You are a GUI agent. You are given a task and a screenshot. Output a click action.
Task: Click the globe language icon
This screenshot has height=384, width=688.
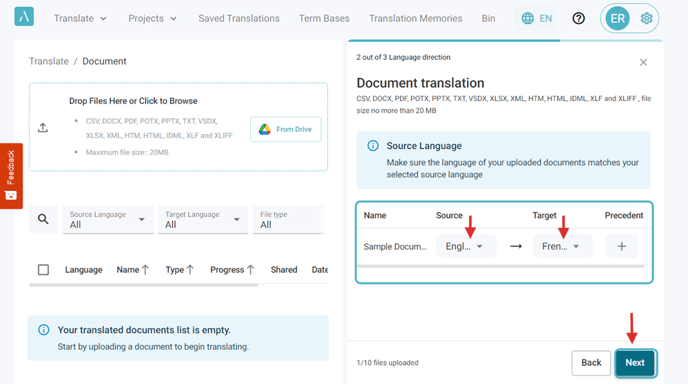[x=527, y=18]
